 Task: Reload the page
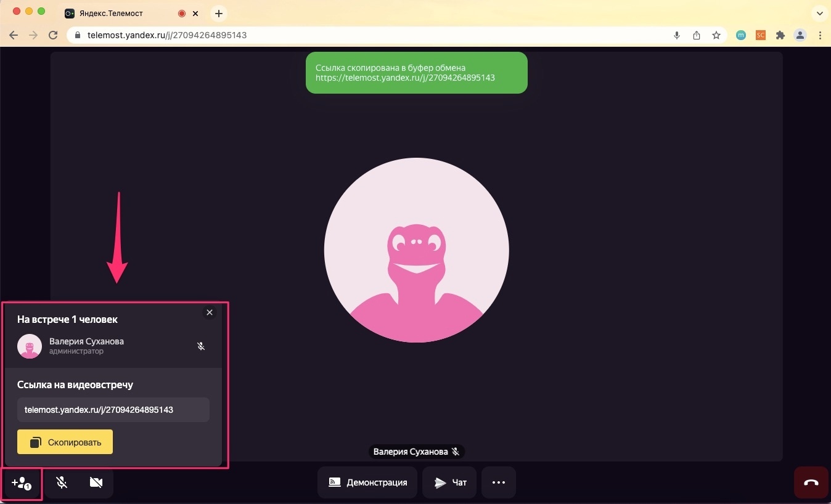coord(53,35)
